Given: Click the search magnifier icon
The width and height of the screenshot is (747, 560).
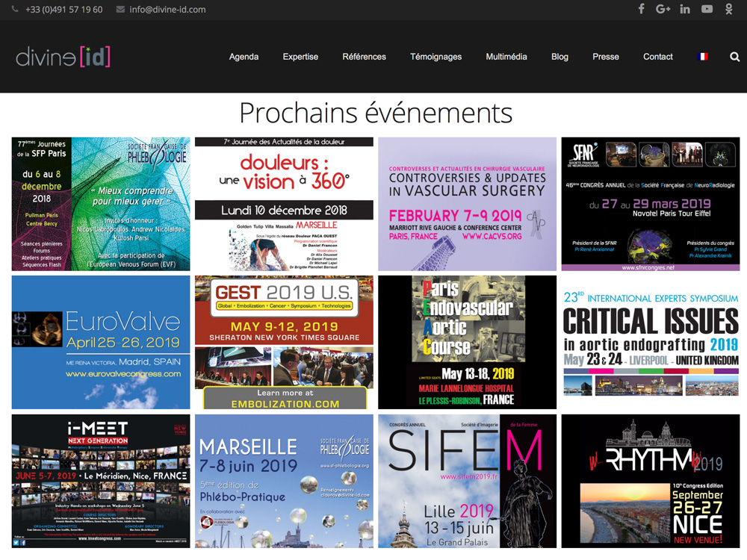Looking at the screenshot, I should click(x=734, y=57).
